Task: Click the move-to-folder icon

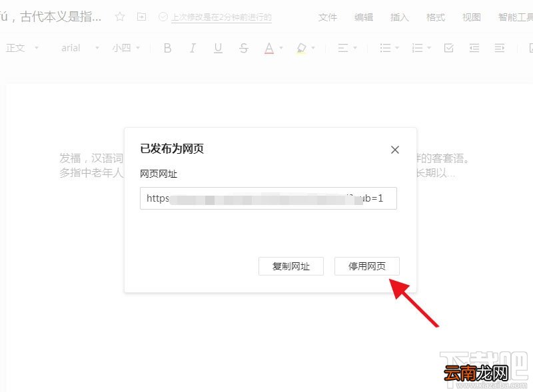Action: [x=141, y=16]
